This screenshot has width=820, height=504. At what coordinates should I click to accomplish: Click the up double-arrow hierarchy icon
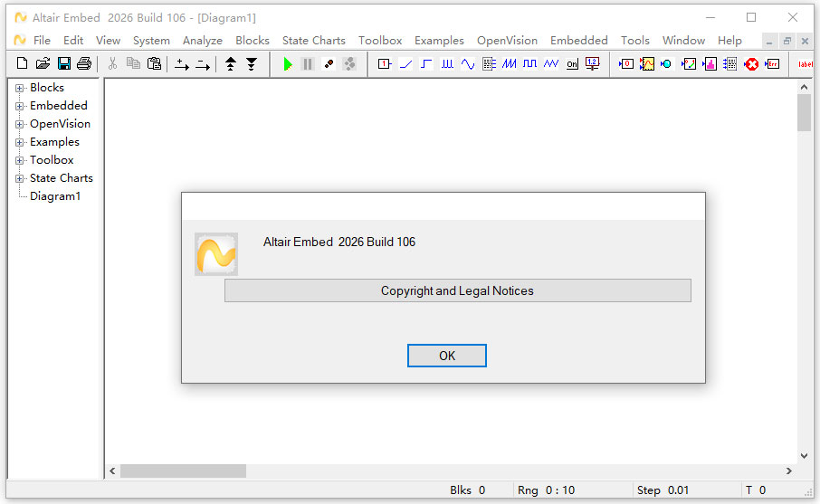(x=231, y=63)
